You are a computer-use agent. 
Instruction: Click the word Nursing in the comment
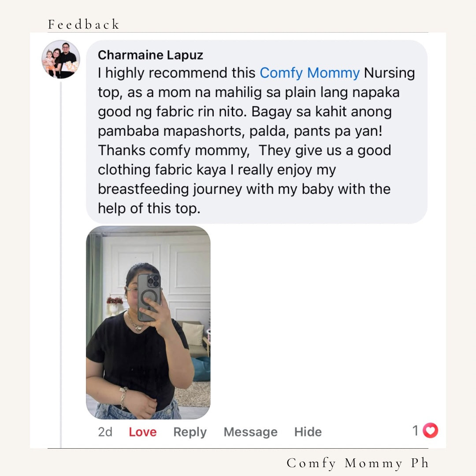389,73
